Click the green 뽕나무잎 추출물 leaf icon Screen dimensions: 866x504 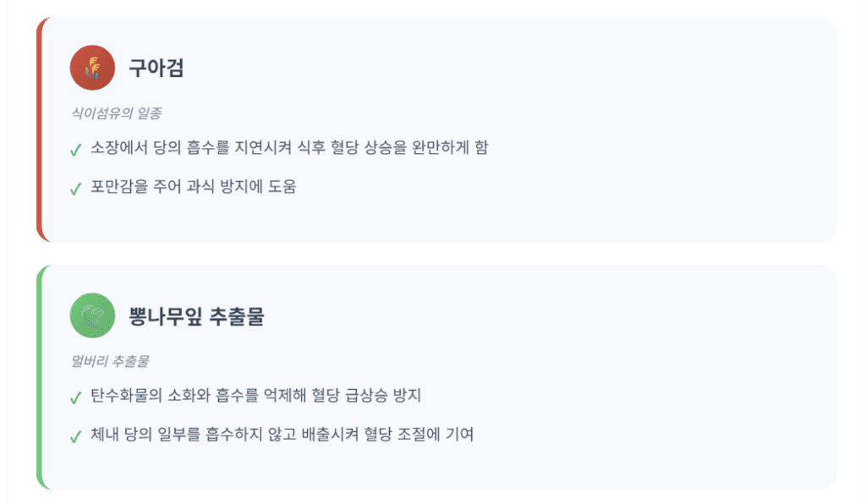92,315
